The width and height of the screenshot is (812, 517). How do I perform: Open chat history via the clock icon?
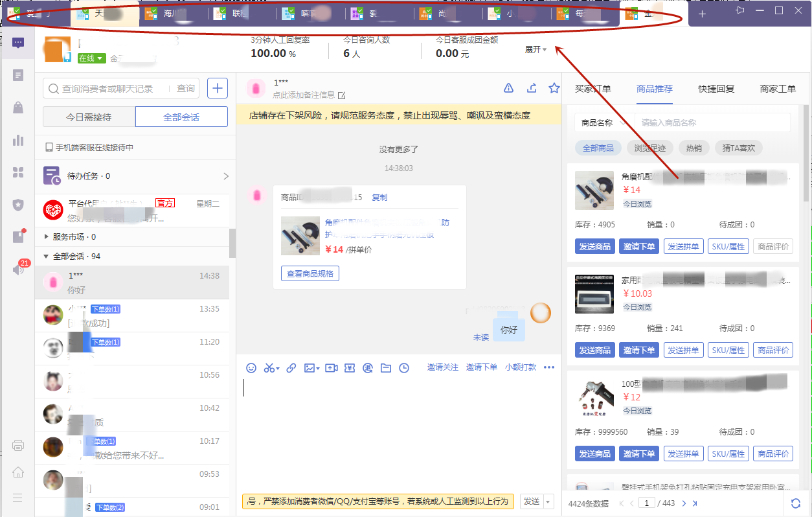tap(404, 367)
